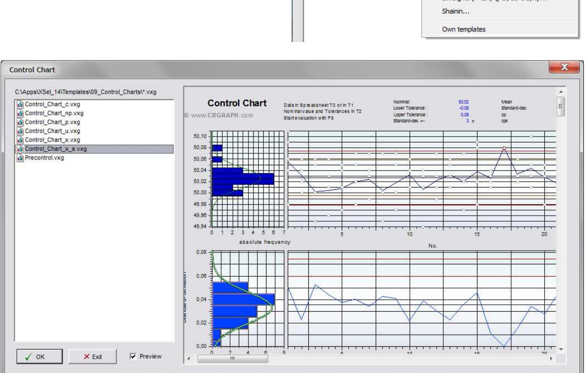Select Control_Chart_np.vxg file icon

pos(20,113)
